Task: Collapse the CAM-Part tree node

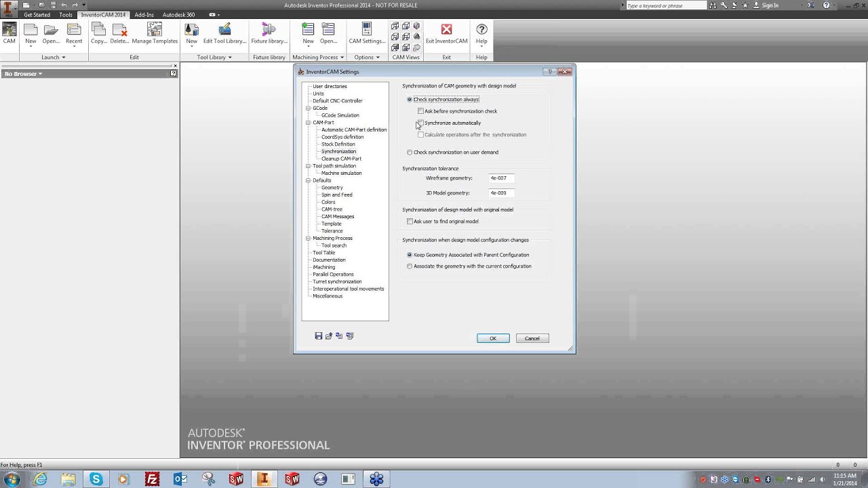Action: point(308,123)
